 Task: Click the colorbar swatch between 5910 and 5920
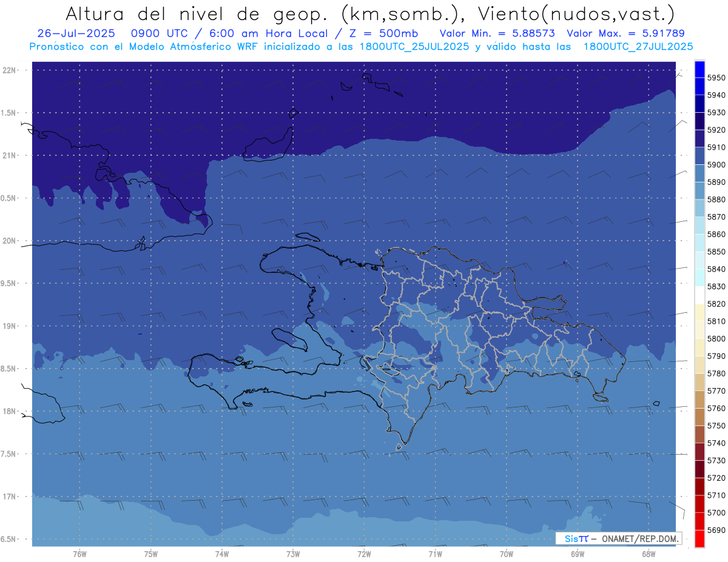[699, 139]
